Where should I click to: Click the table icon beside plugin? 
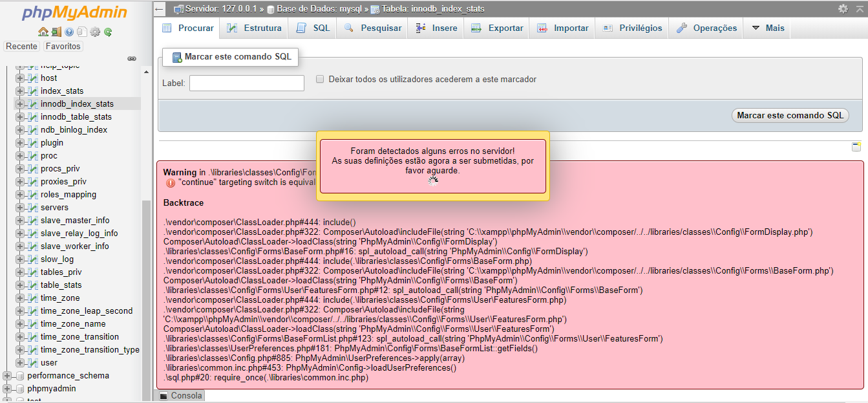click(x=32, y=142)
